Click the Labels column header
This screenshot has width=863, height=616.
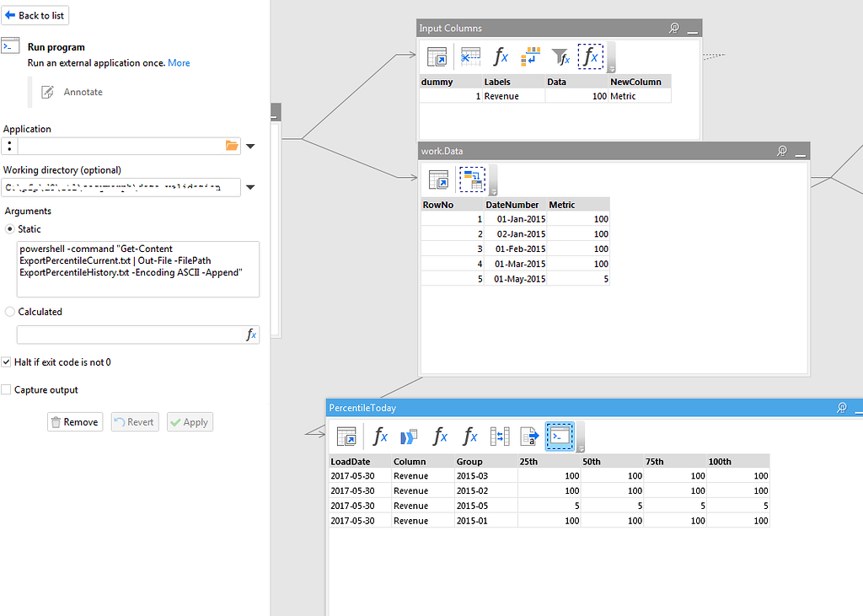[x=514, y=82]
